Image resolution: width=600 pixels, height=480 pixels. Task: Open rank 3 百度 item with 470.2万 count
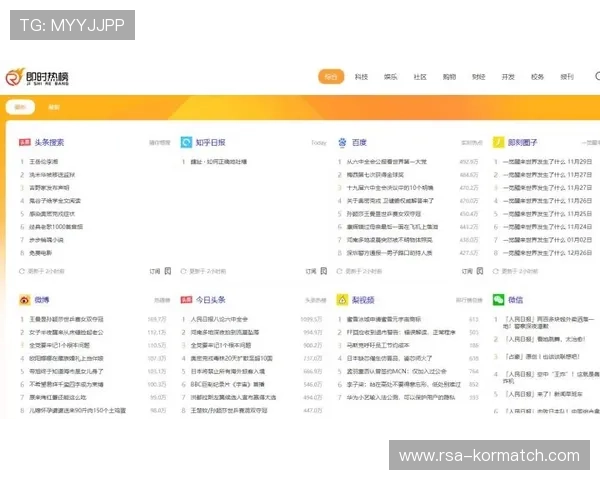[x=390, y=188]
